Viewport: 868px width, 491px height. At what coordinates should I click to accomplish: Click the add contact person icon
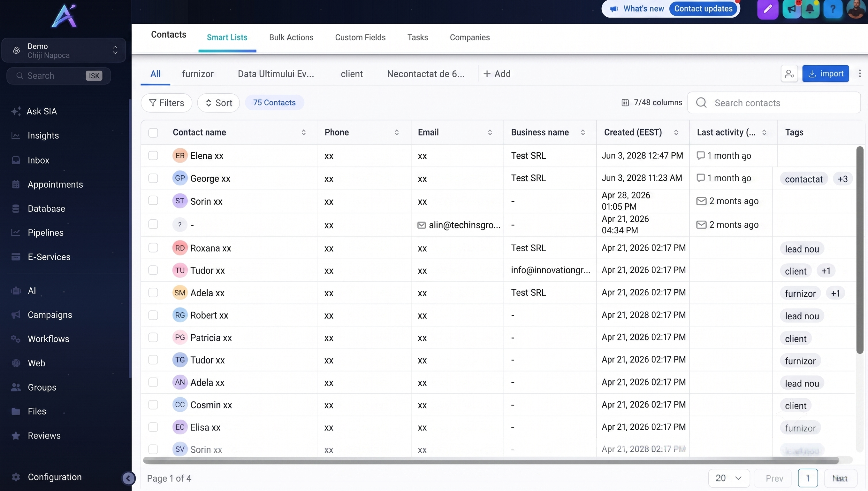point(789,74)
